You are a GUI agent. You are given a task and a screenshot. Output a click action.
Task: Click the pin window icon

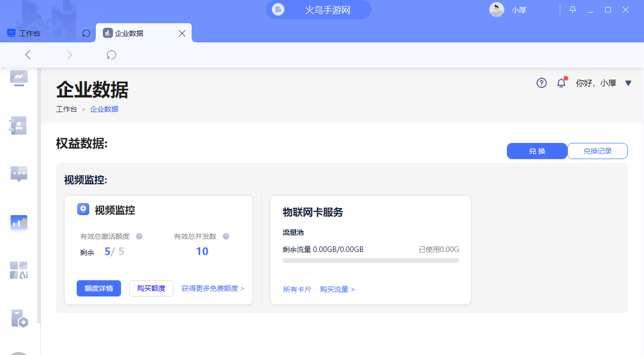point(572,10)
